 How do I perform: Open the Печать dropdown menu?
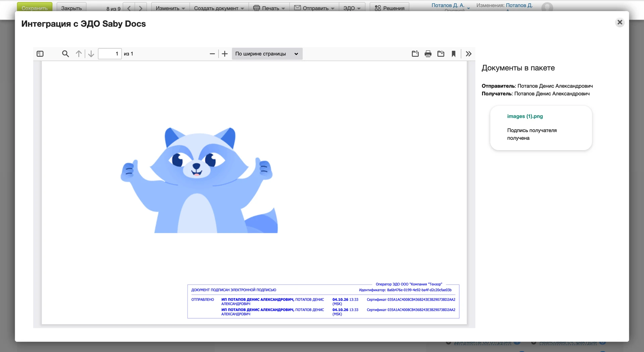click(x=269, y=8)
